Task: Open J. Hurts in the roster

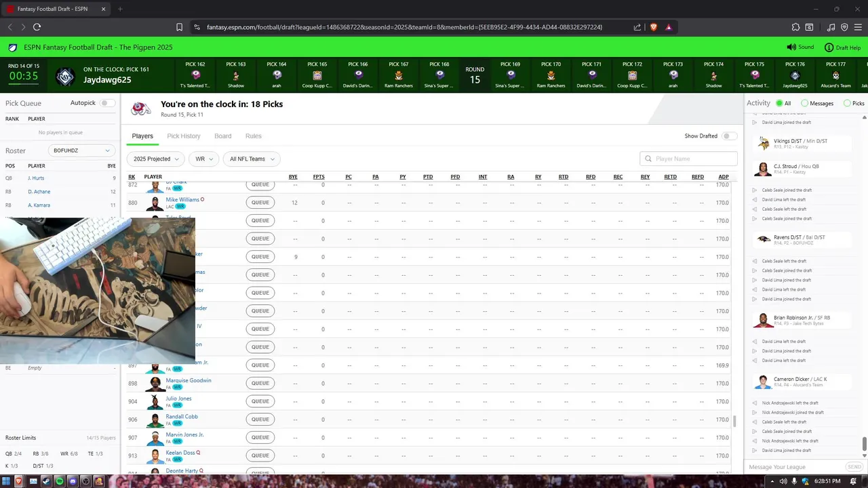Action: [36, 178]
